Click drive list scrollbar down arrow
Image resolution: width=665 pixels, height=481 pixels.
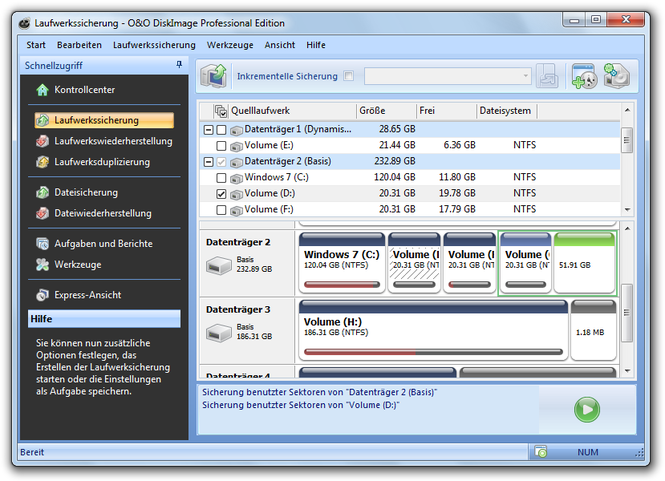click(627, 210)
